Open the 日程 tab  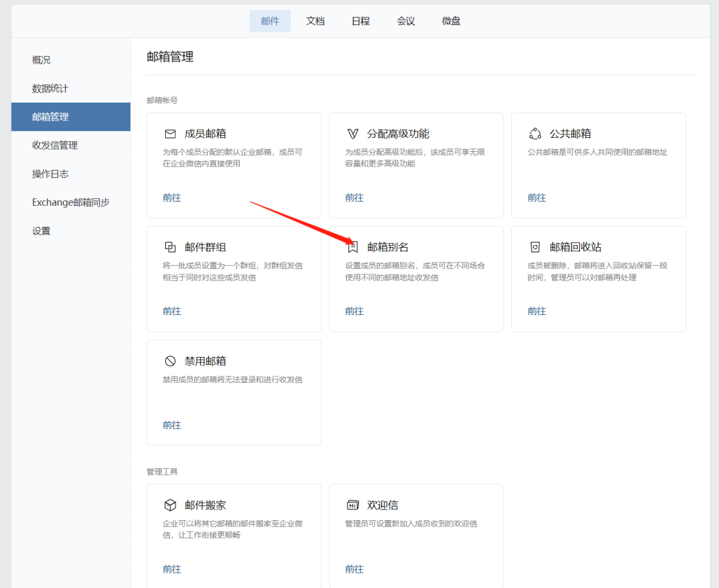click(361, 21)
